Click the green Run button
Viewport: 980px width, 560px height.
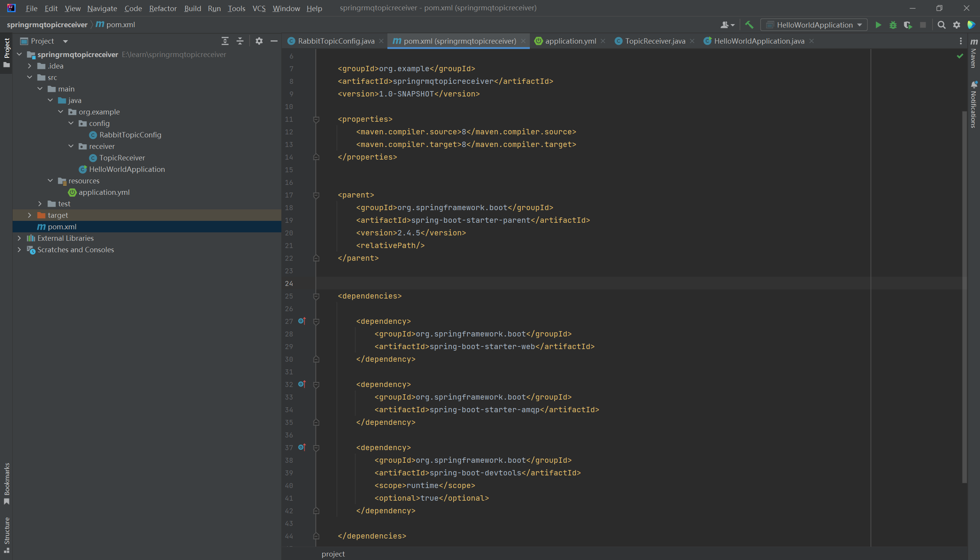point(878,25)
